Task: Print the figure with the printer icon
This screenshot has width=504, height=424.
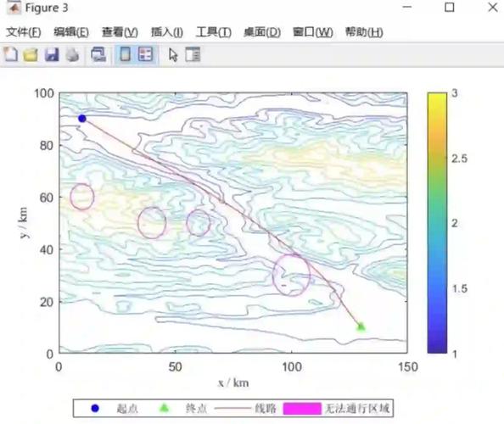Action: pyautogui.click(x=72, y=54)
